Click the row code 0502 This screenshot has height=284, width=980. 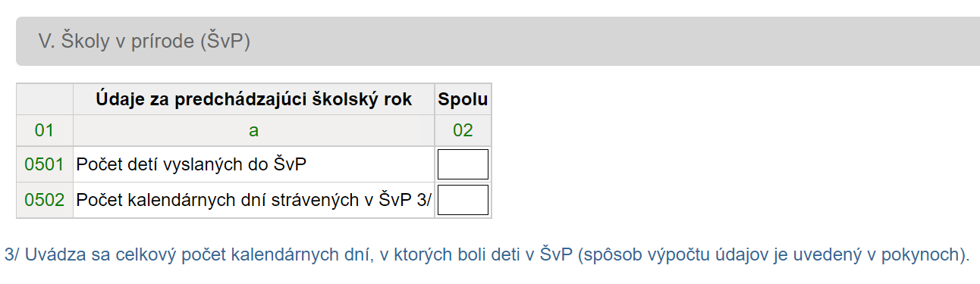(x=45, y=201)
